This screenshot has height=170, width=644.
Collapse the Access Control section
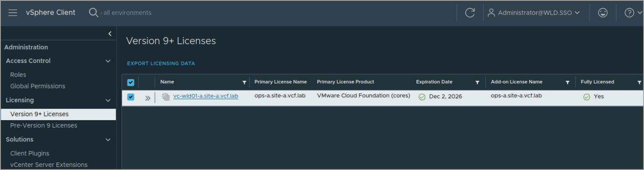[108, 61]
